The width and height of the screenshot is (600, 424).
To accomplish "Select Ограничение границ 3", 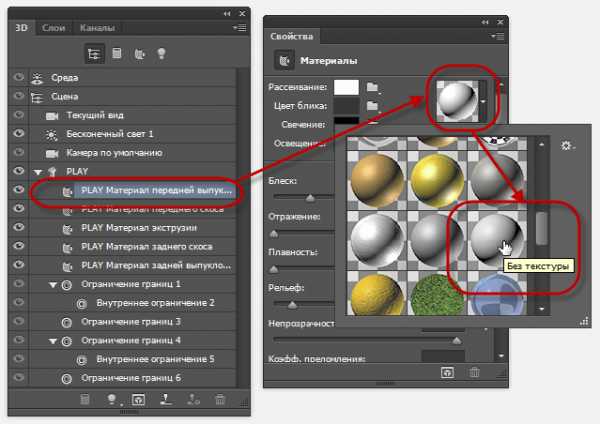I will click(133, 321).
